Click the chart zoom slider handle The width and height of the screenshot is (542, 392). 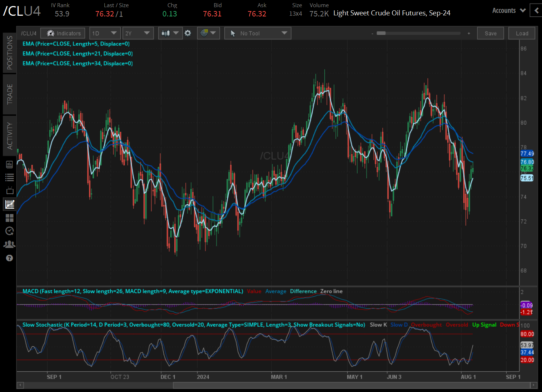(381, 33)
